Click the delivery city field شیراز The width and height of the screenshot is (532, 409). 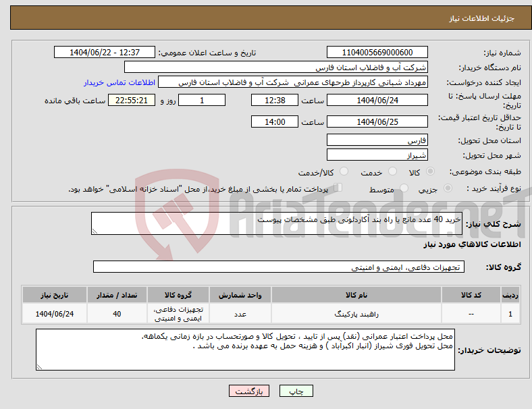click(x=377, y=155)
